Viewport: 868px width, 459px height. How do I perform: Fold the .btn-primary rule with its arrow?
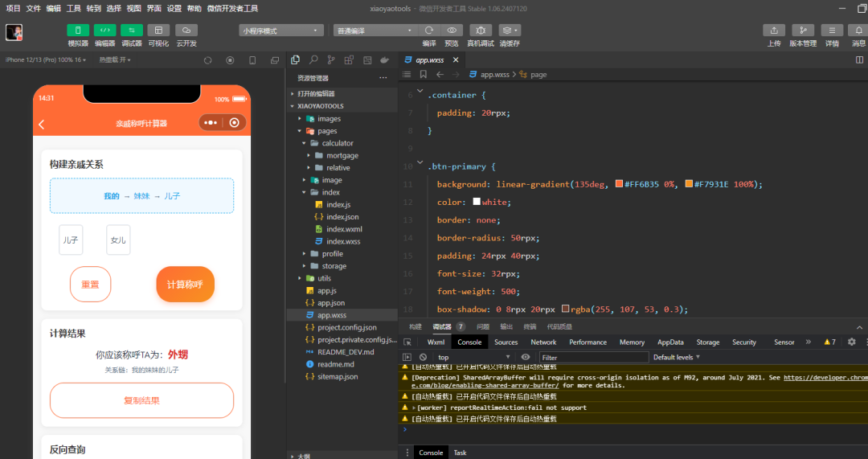pos(420,162)
